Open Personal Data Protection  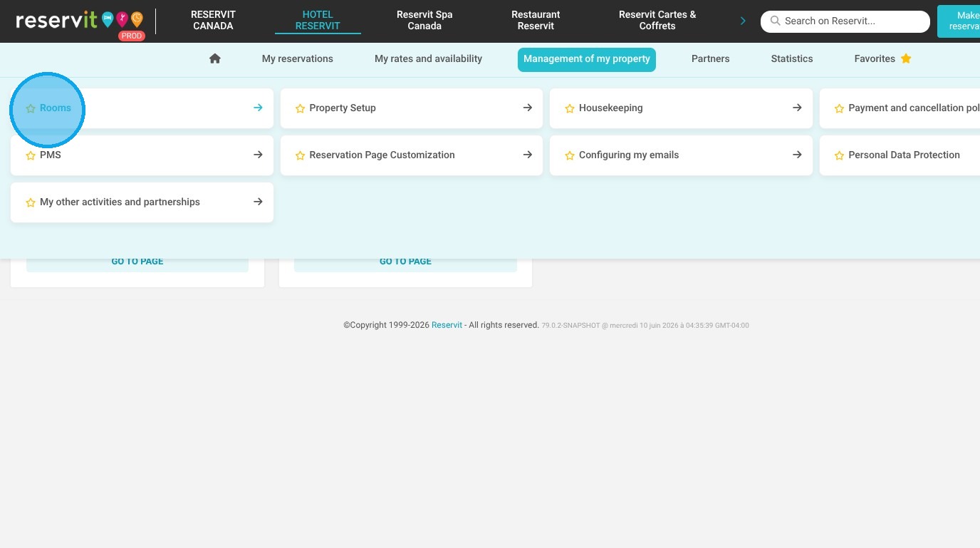click(x=900, y=155)
